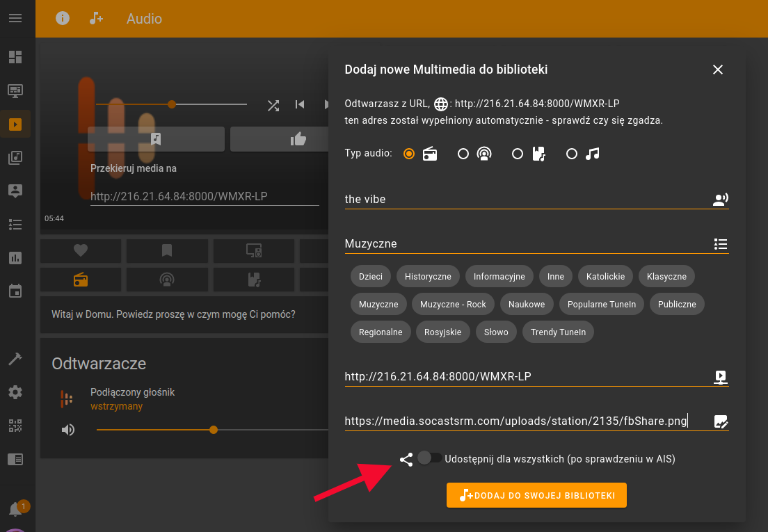Open the settings gear in the sidebar
This screenshot has width=768, height=532.
coord(15,392)
